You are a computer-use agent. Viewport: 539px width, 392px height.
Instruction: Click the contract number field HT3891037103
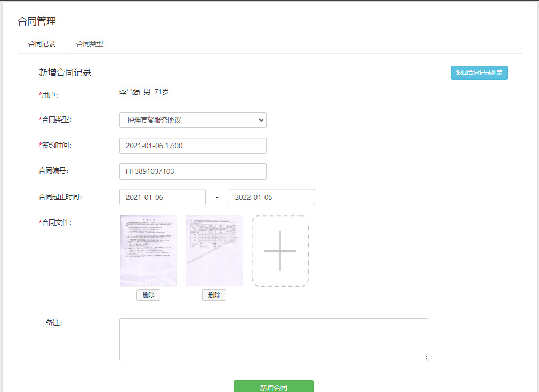click(x=192, y=171)
